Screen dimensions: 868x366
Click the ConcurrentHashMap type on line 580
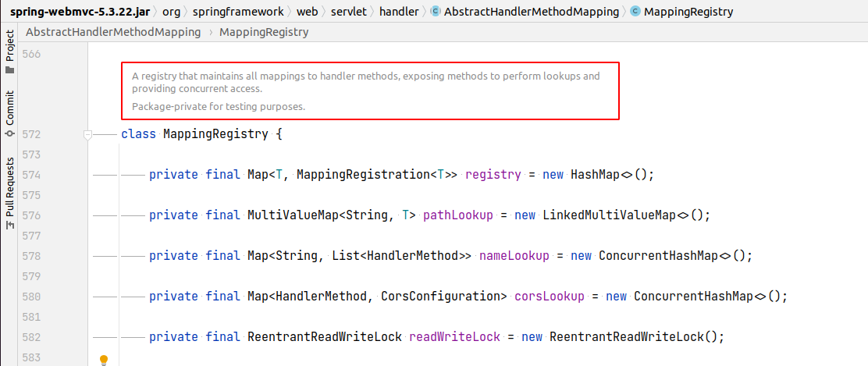click(x=693, y=297)
